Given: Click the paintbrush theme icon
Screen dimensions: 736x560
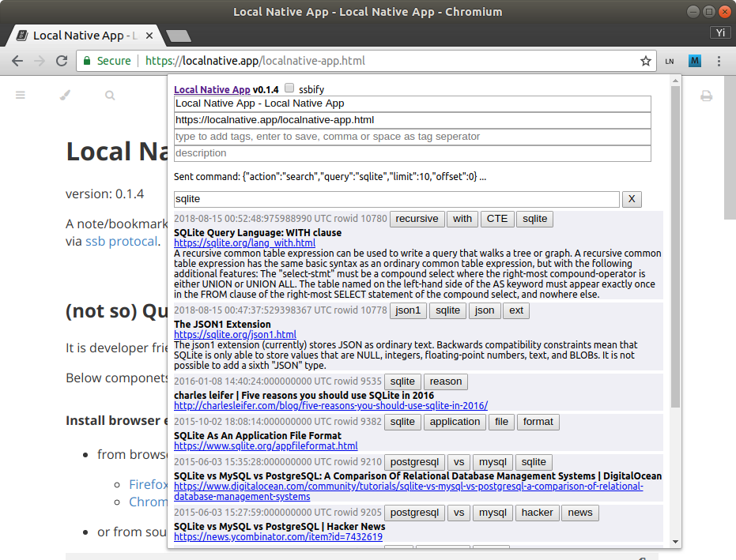Looking at the screenshot, I should (65, 95).
